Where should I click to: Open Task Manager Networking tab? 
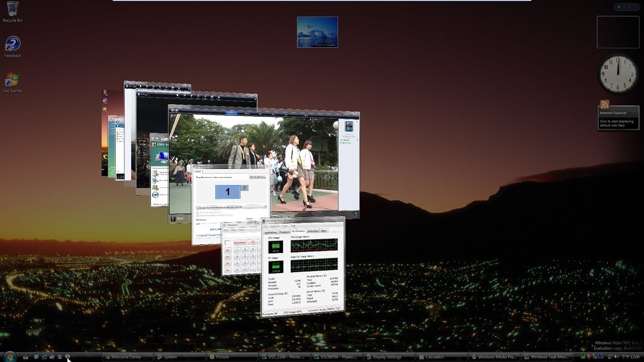point(312,231)
